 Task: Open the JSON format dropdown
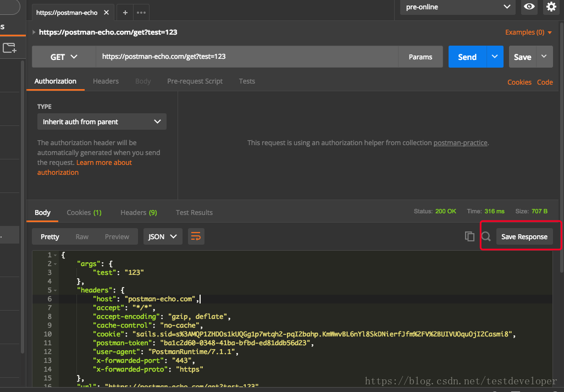(163, 236)
